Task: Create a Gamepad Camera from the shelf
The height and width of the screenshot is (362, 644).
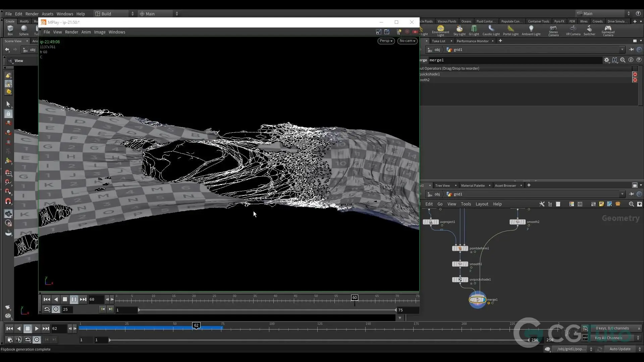Action: click(608, 31)
